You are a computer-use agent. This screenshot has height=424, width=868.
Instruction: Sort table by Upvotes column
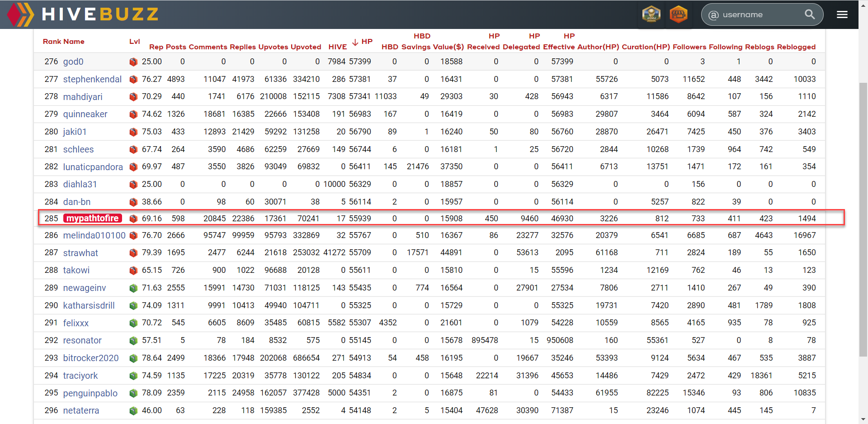[x=273, y=47]
